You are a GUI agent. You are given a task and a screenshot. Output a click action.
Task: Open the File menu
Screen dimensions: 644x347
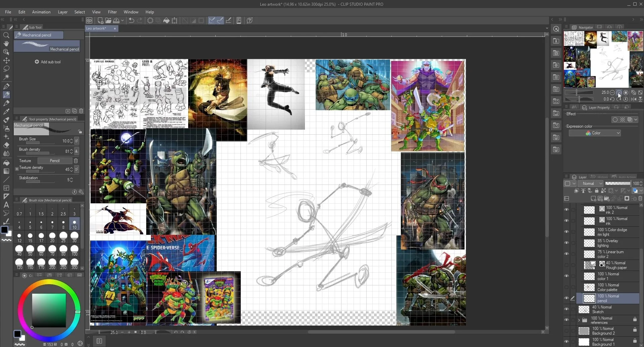[x=8, y=12]
